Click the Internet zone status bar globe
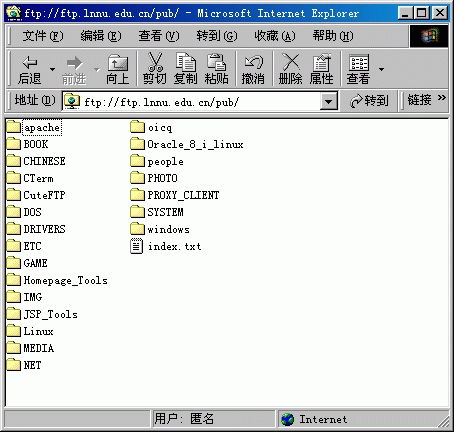The height and width of the screenshot is (432, 454). pyautogui.click(x=287, y=419)
